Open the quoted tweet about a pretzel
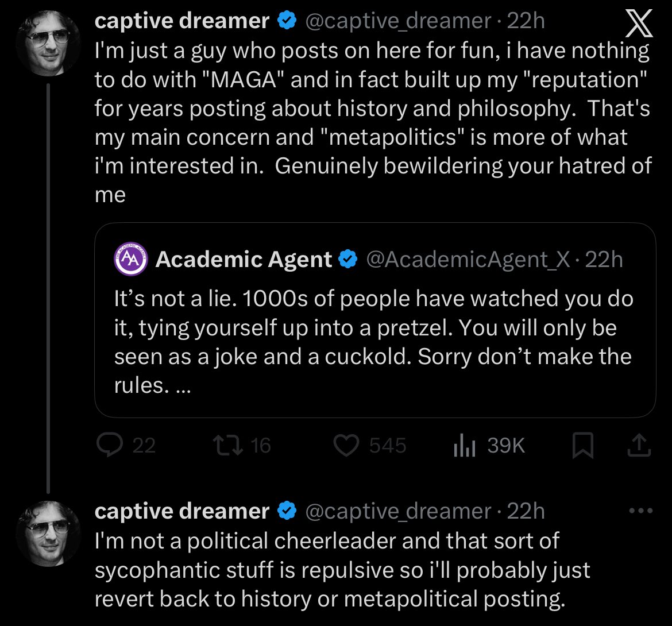 click(x=374, y=341)
